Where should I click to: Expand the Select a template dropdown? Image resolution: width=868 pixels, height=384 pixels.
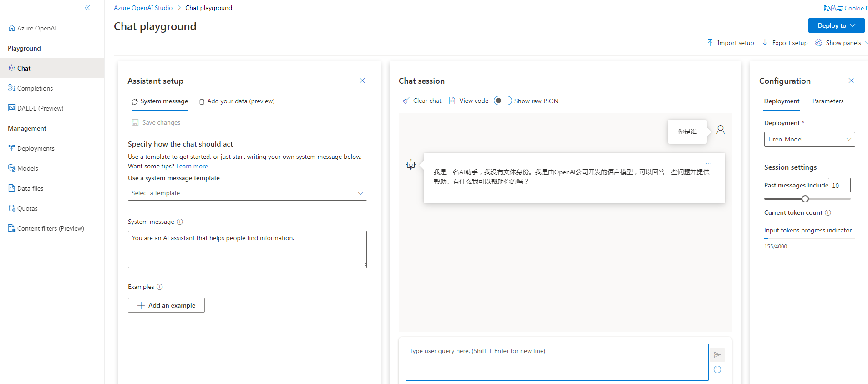[x=247, y=193]
